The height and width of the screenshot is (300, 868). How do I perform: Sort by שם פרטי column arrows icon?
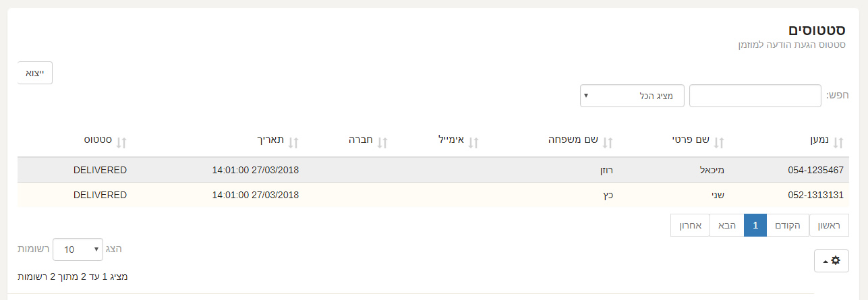(718, 142)
